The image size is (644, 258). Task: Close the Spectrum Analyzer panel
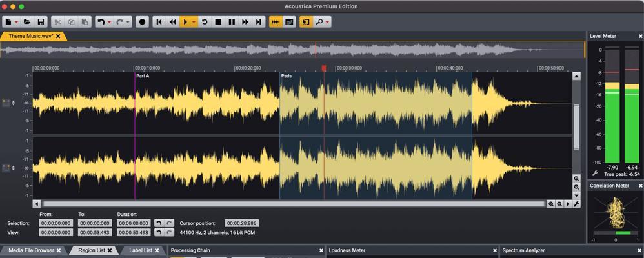(x=641, y=250)
